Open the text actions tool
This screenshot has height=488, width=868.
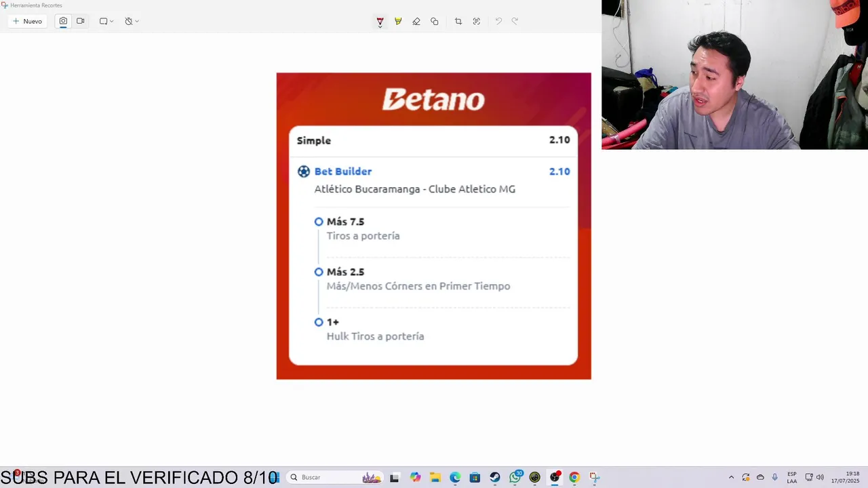(477, 22)
